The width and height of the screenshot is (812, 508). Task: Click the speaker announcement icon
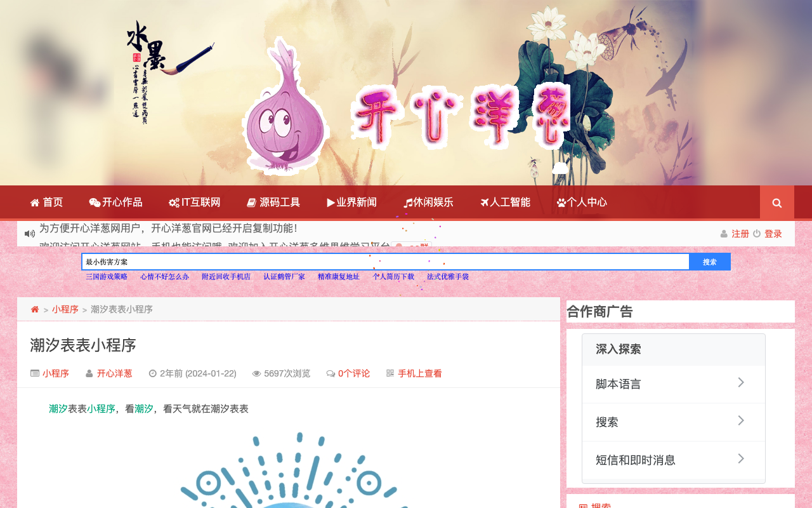tap(30, 234)
